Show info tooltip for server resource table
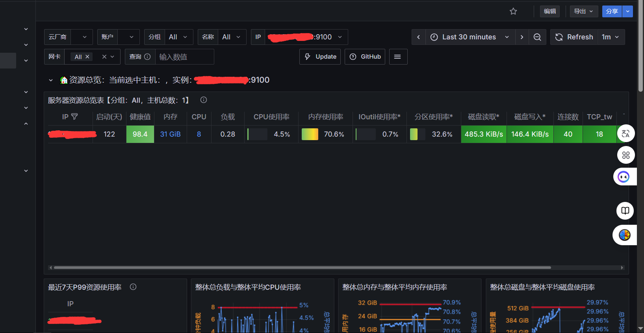The height and width of the screenshot is (333, 644). coord(204,100)
